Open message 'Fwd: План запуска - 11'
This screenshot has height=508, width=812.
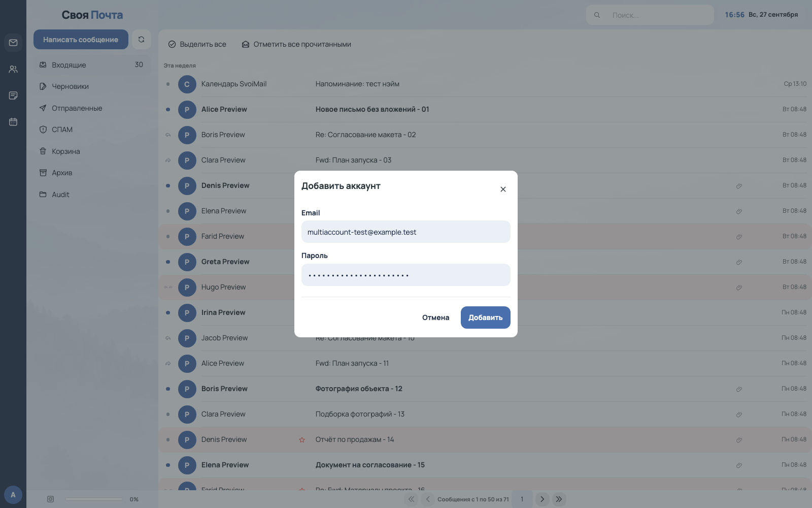(352, 364)
